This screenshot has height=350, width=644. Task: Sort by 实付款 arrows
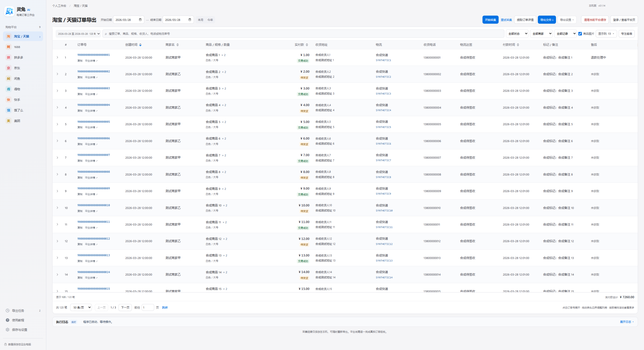coord(307,45)
